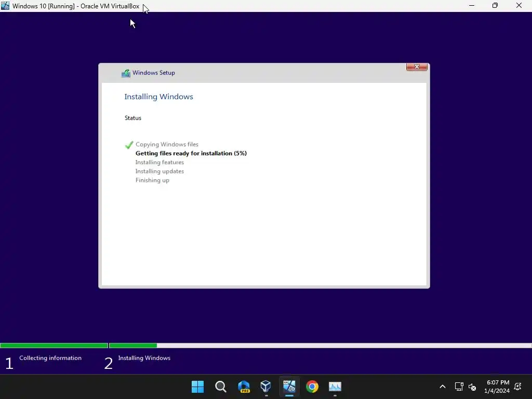Click the Collecting information progress bar segment
532x399 pixels.
(54, 345)
